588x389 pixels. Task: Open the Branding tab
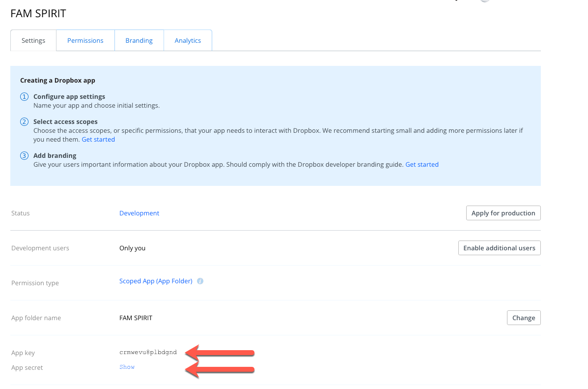139,40
